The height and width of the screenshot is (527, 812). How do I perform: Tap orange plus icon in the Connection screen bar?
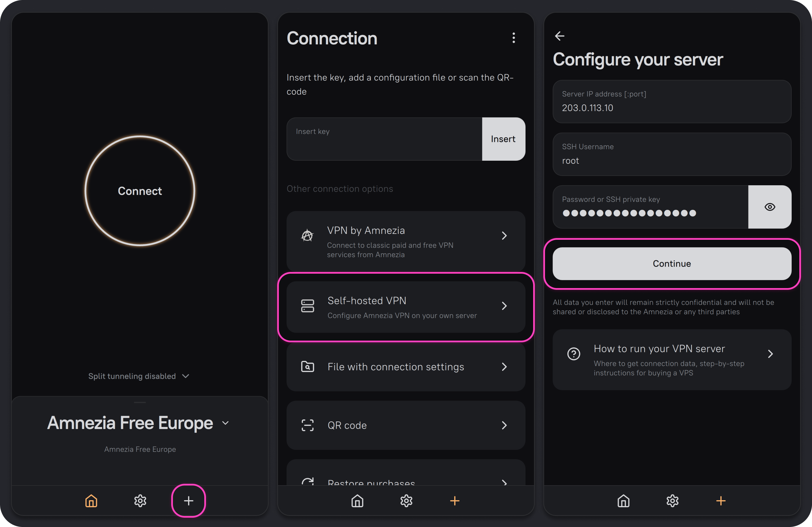(x=454, y=500)
